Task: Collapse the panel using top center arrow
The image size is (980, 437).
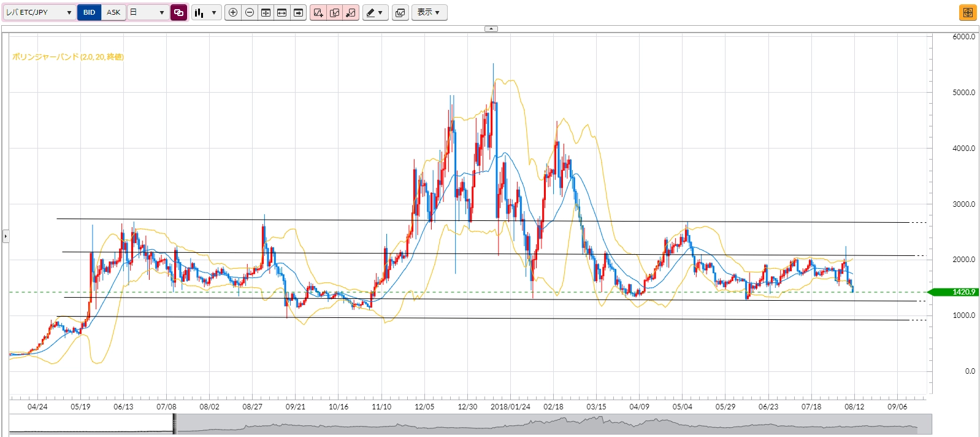Action: pos(491,29)
